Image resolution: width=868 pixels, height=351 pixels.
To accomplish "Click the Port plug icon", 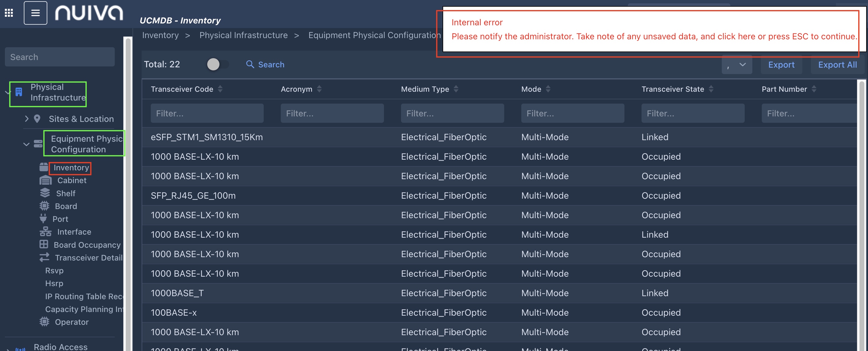I will pos(43,219).
